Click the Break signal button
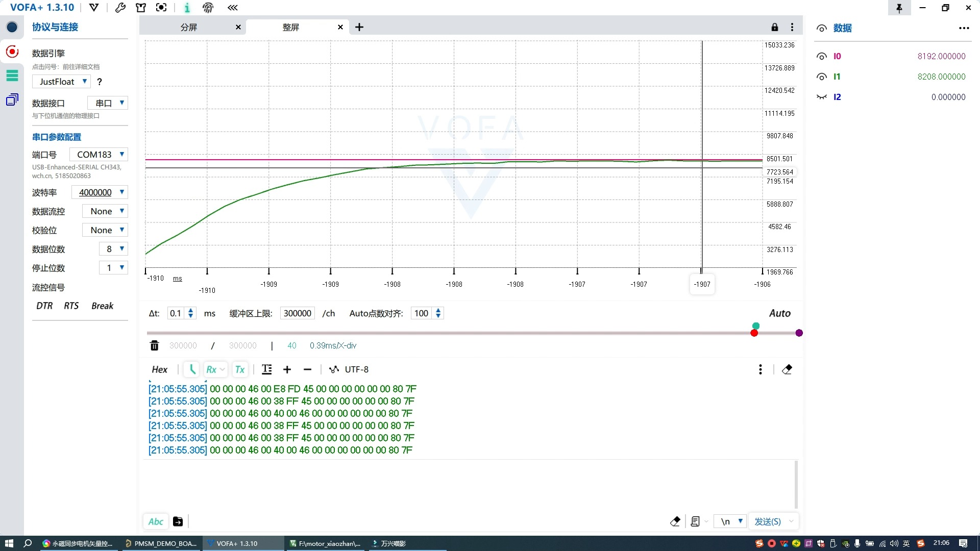This screenshot has height=551, width=980. coord(103,306)
